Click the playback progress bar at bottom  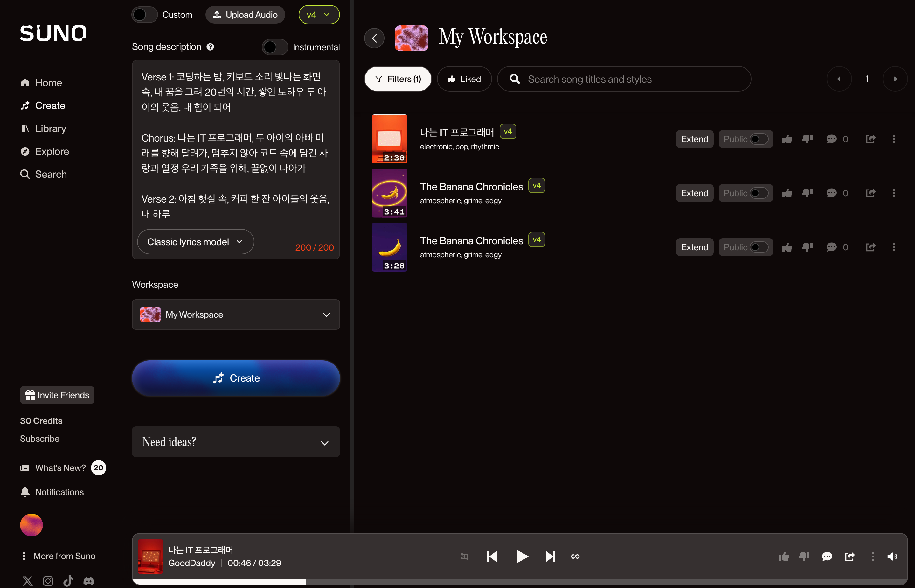point(519,582)
